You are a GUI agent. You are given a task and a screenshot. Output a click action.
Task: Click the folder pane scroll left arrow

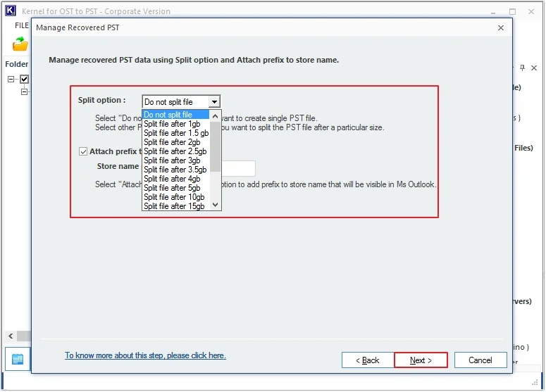point(11,336)
